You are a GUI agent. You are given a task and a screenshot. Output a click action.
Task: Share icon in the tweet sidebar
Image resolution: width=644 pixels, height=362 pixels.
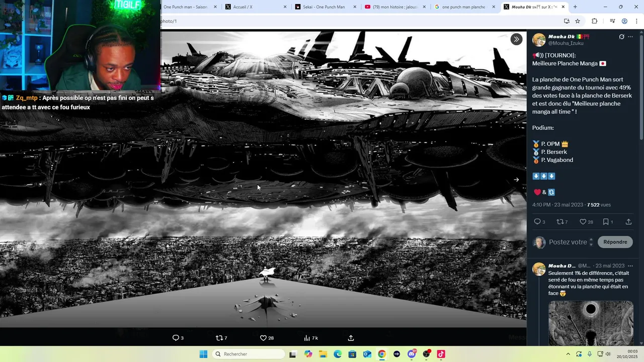(628, 222)
